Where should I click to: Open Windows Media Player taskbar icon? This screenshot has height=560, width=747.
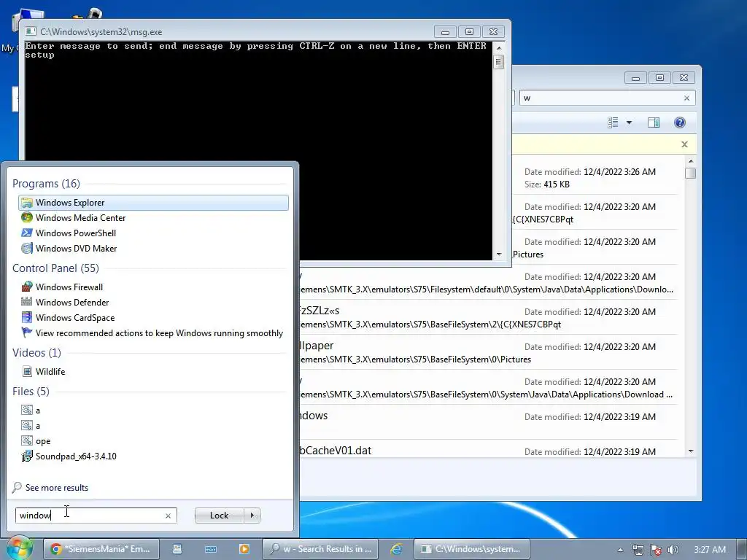tap(244, 549)
